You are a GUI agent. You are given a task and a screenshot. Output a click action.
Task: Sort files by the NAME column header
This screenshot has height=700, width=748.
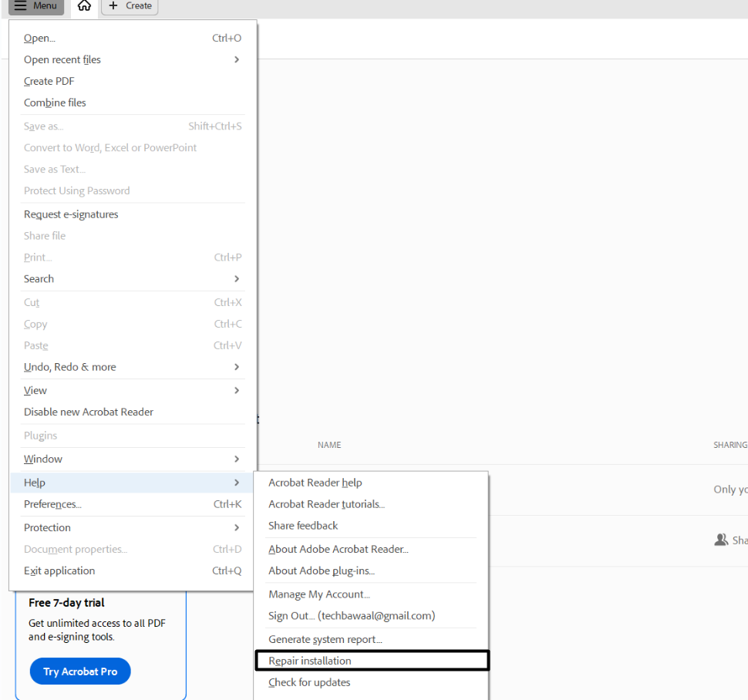[x=329, y=445]
